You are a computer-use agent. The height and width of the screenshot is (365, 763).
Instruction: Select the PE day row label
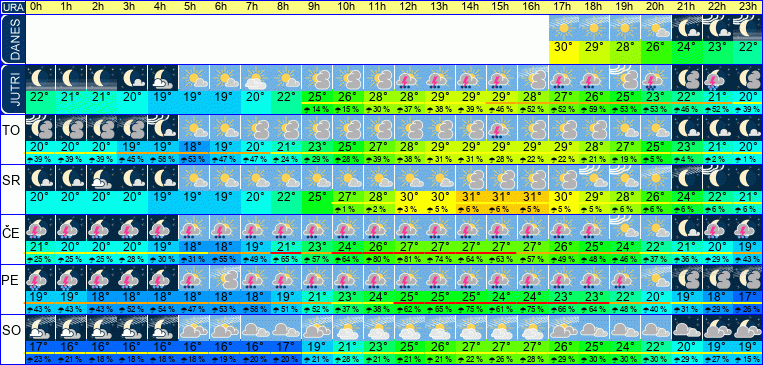click(12, 281)
